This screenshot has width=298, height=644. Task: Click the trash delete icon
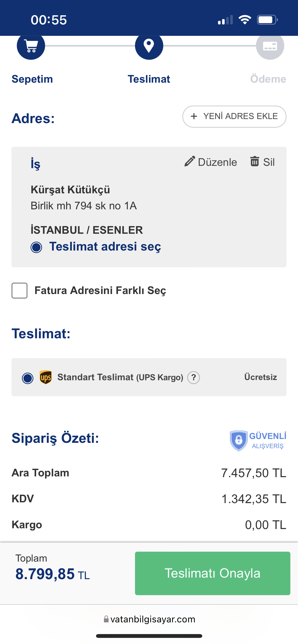pos(254,162)
